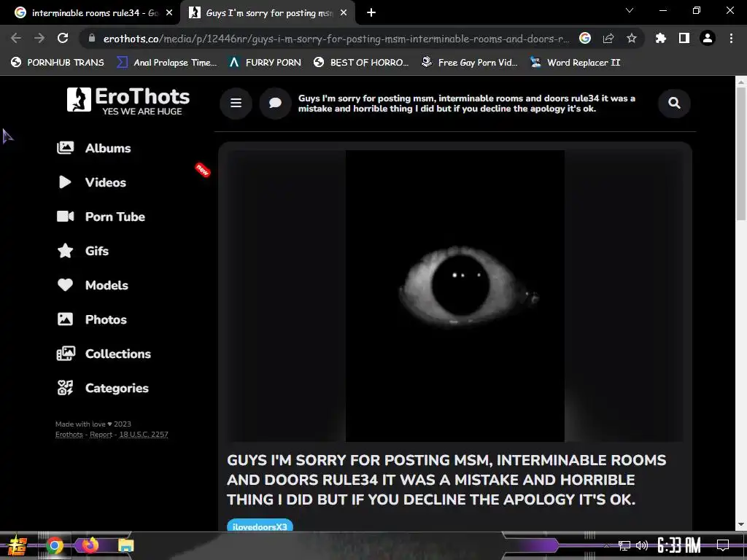Click the post title heading text

click(x=446, y=480)
